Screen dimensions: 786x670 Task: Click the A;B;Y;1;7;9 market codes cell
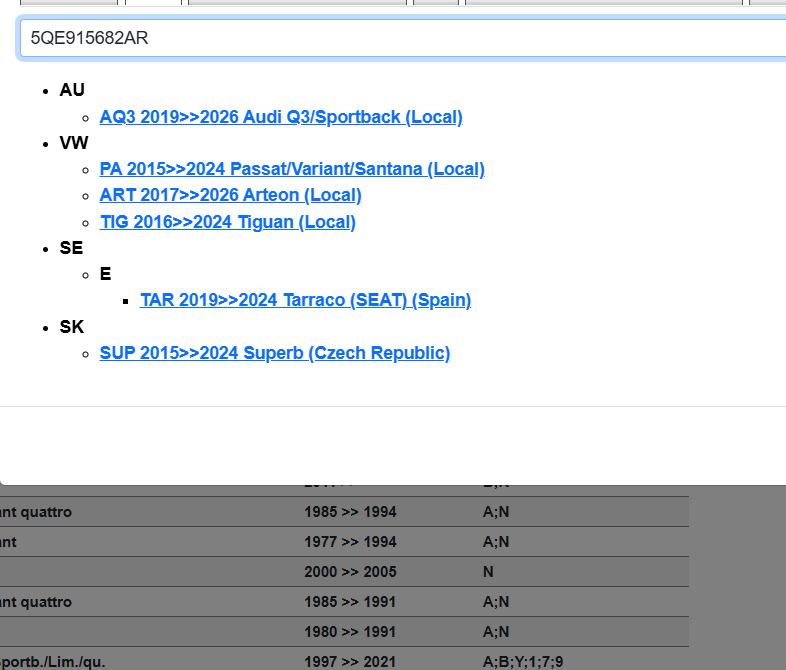pos(523,661)
